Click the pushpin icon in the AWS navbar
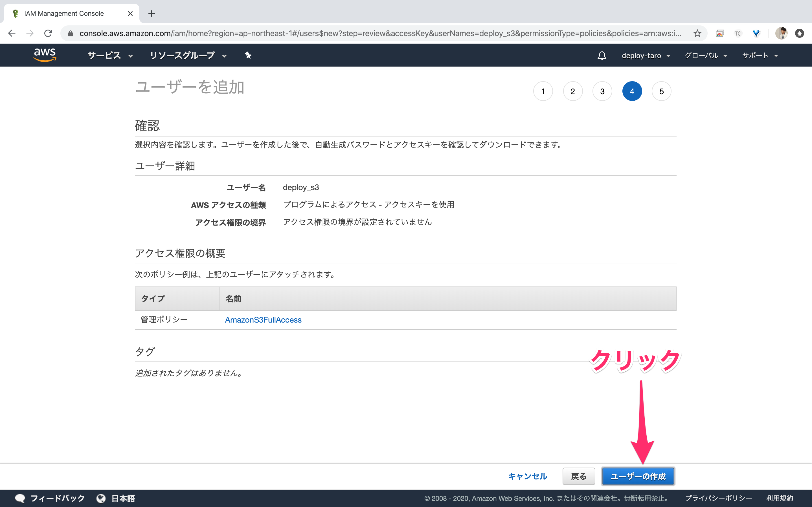The image size is (812, 507). 248,55
